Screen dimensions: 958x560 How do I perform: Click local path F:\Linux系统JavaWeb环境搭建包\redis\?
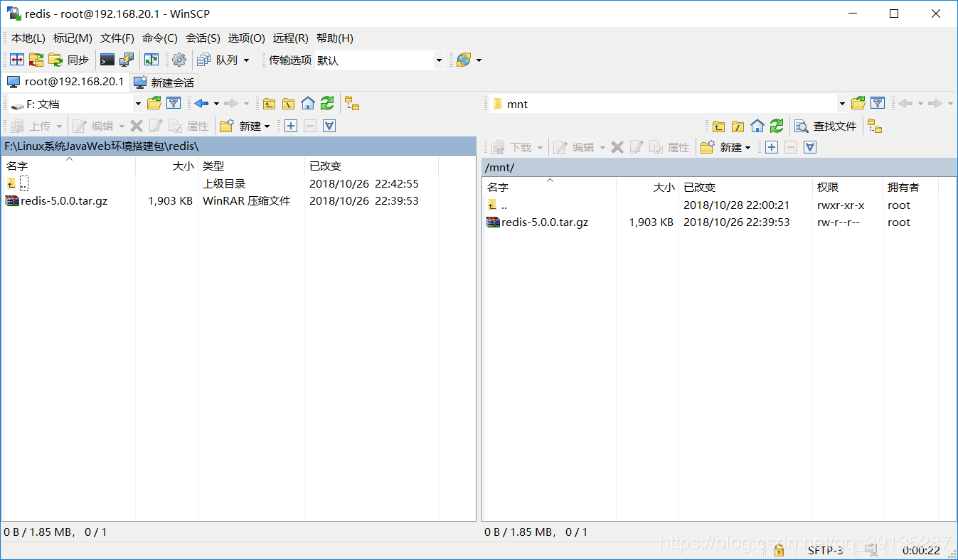point(102,146)
